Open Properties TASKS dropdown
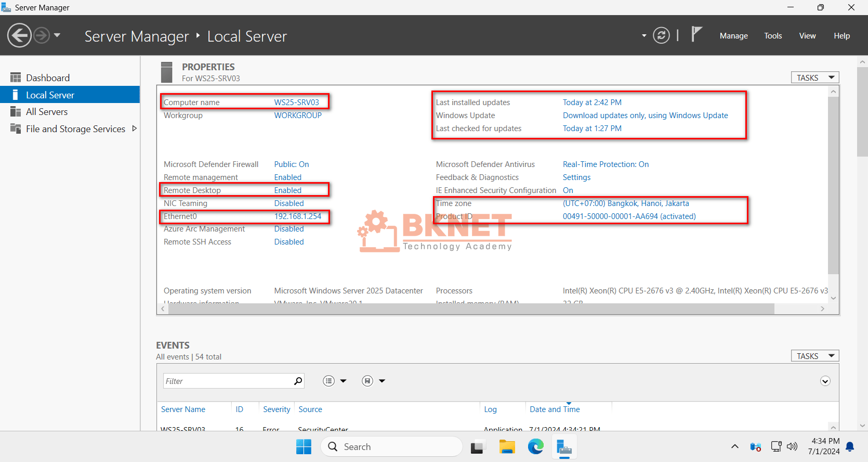This screenshot has width=868, height=462. (815, 78)
